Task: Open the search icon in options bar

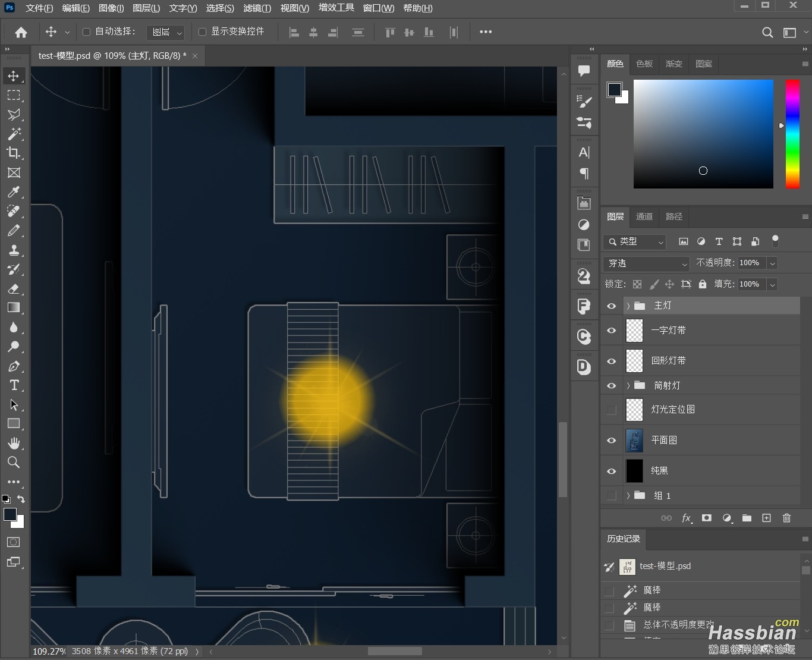Action: click(767, 32)
